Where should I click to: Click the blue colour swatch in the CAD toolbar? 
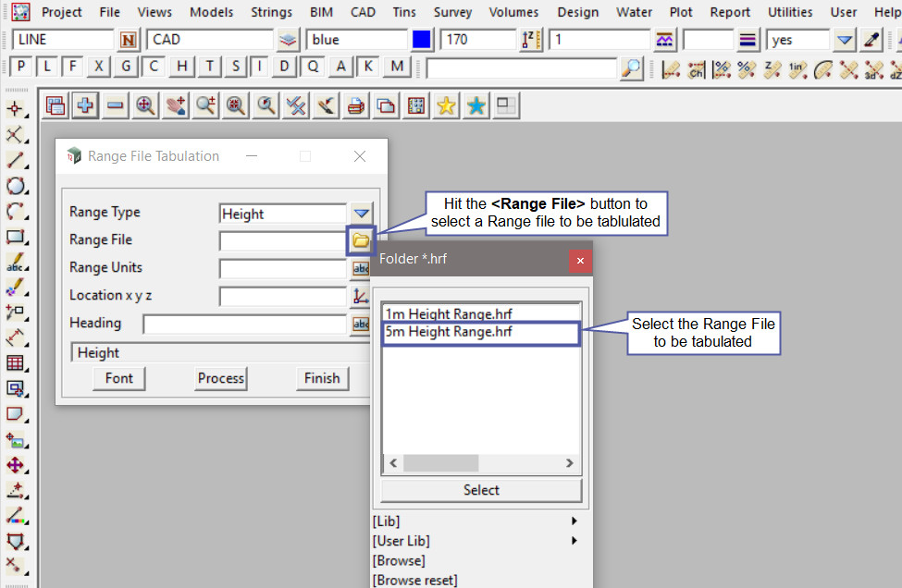[422, 40]
